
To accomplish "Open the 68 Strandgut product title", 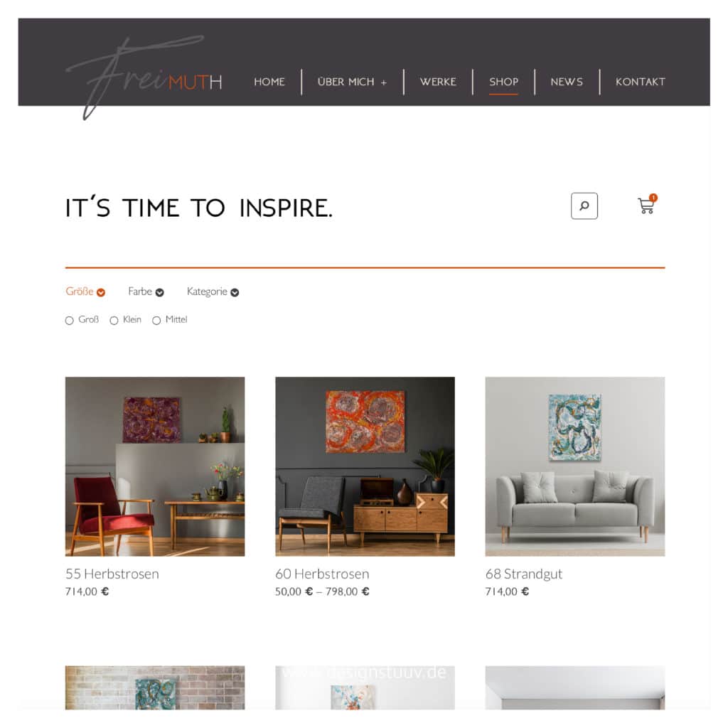I will click(524, 574).
